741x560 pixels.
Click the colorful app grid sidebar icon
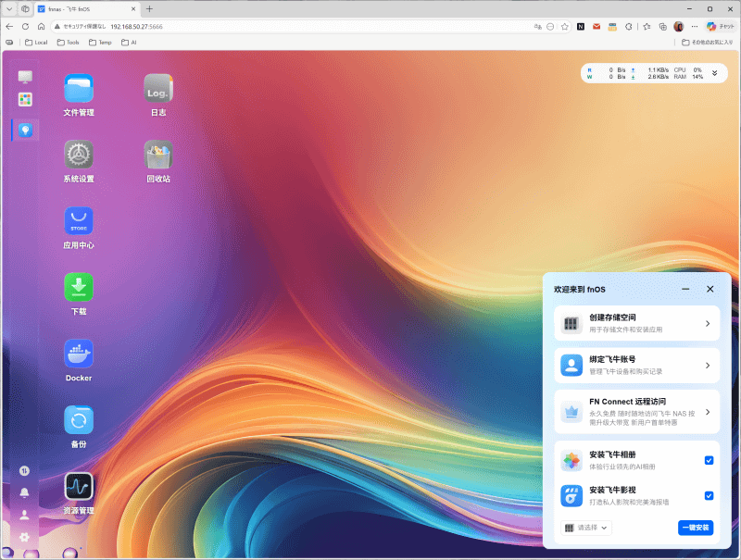tap(25, 100)
